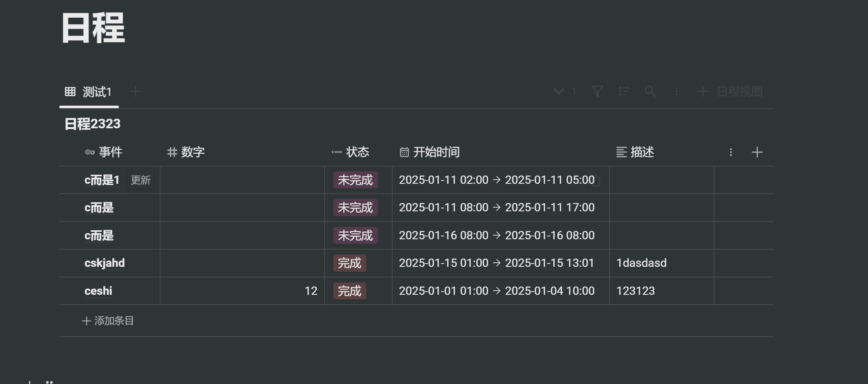Screen dimensions: 868x384
Task: Click the 完成 status tag of ceshi
Action: pyautogui.click(x=349, y=291)
